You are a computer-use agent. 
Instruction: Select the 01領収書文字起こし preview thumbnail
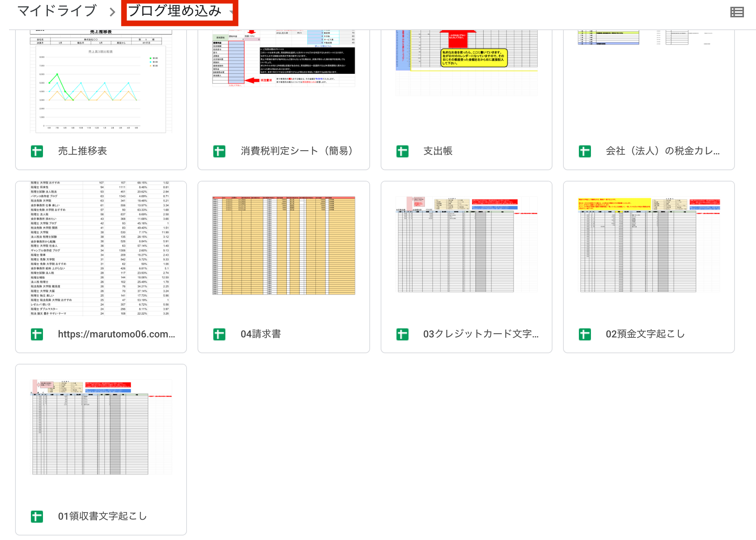point(101,427)
